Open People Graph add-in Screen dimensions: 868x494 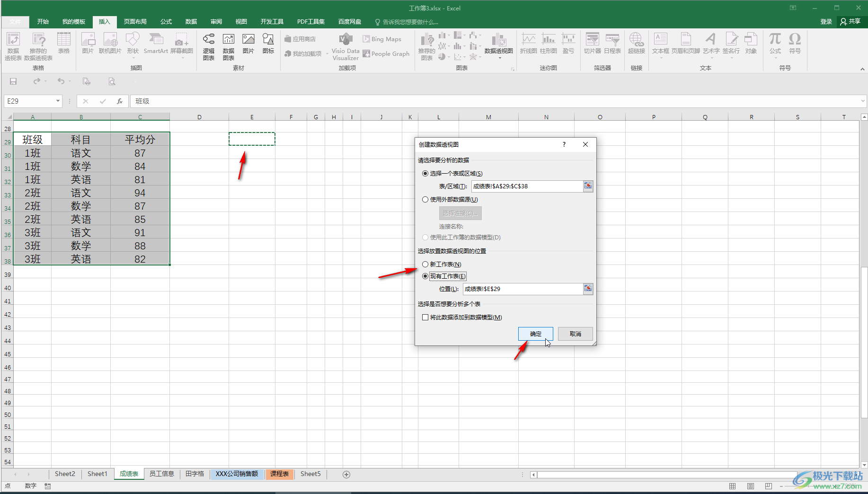[x=386, y=53]
